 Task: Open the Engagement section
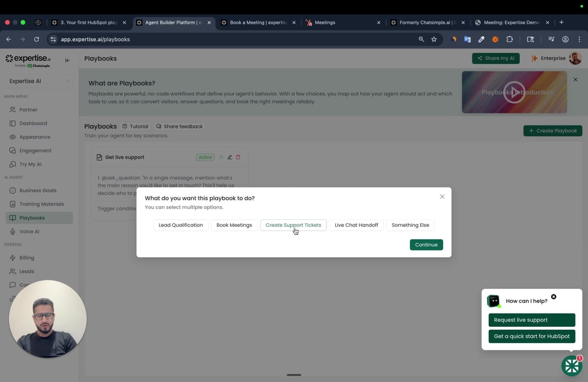(x=35, y=150)
